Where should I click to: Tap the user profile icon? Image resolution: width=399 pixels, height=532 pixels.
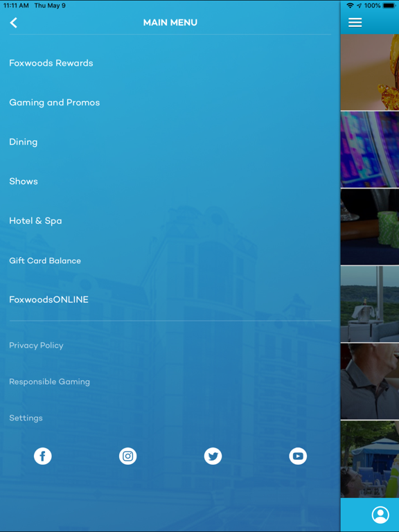[x=380, y=515]
